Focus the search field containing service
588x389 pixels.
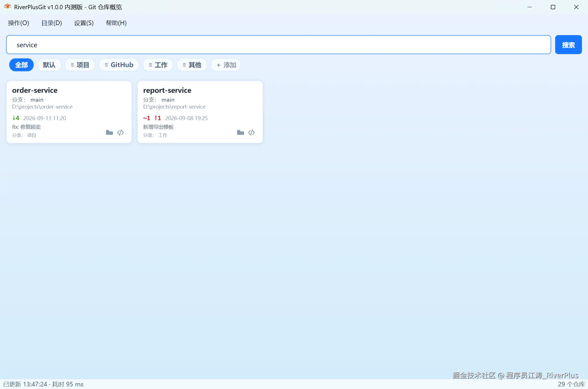[x=279, y=45]
